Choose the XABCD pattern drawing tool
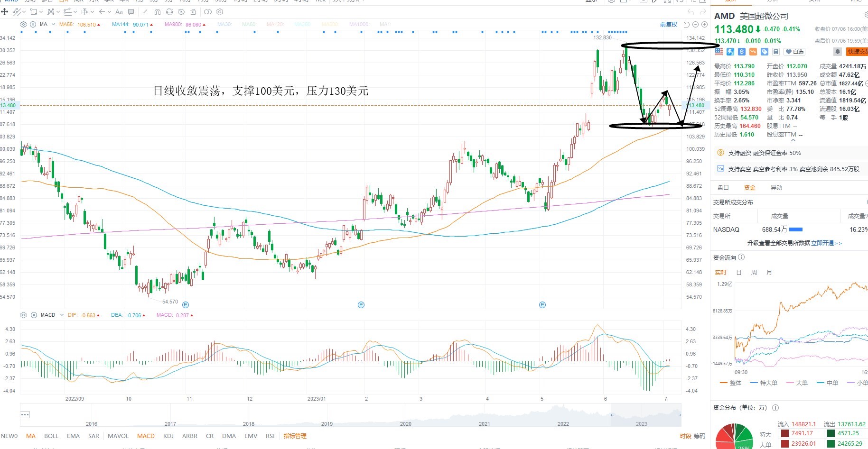 tap(51, 12)
